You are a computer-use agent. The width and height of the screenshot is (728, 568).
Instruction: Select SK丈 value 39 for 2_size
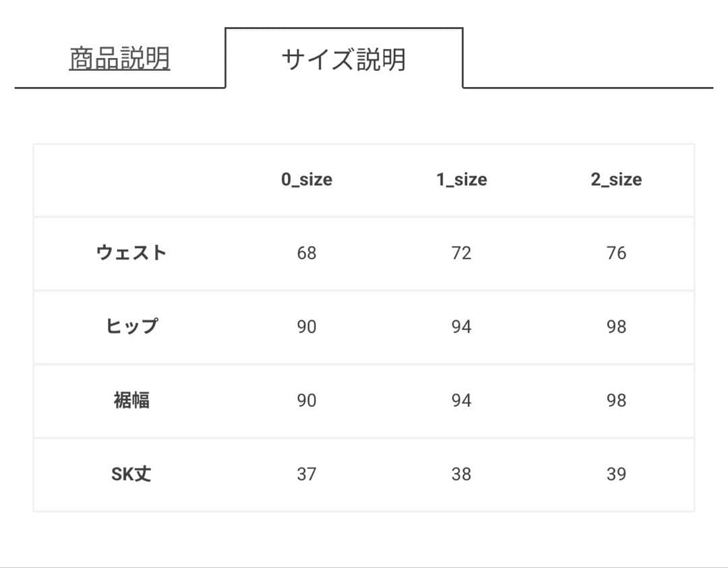[x=616, y=474]
